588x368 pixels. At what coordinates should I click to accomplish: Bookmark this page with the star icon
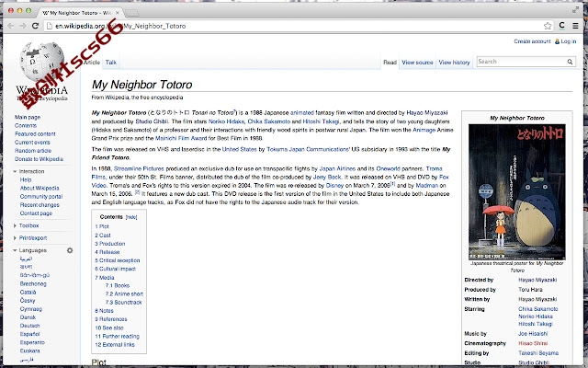coord(548,26)
